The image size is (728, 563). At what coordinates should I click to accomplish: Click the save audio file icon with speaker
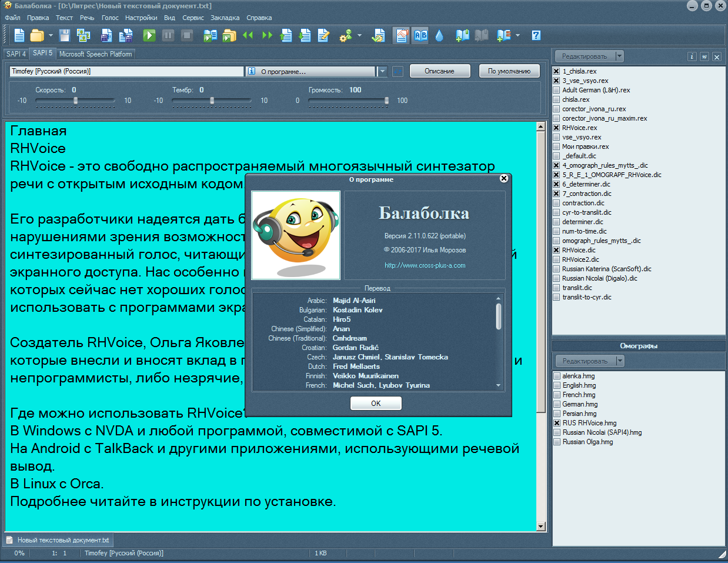106,35
